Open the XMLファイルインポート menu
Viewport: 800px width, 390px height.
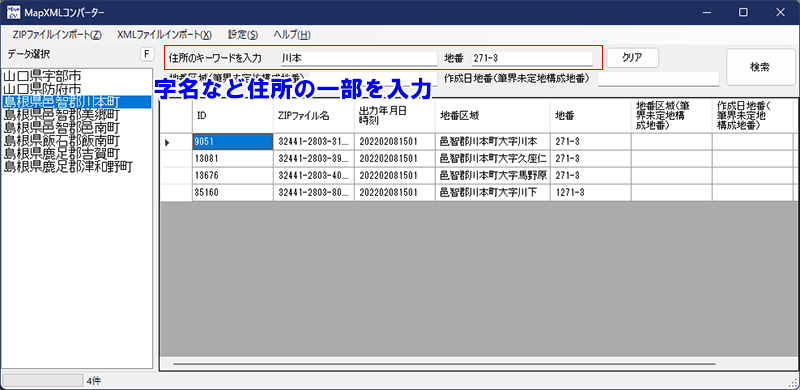[x=164, y=35]
